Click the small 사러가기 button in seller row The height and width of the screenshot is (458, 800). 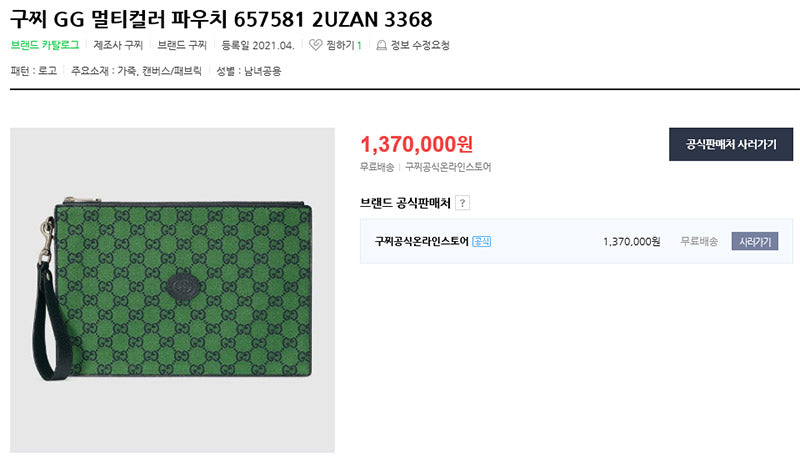[x=755, y=241]
